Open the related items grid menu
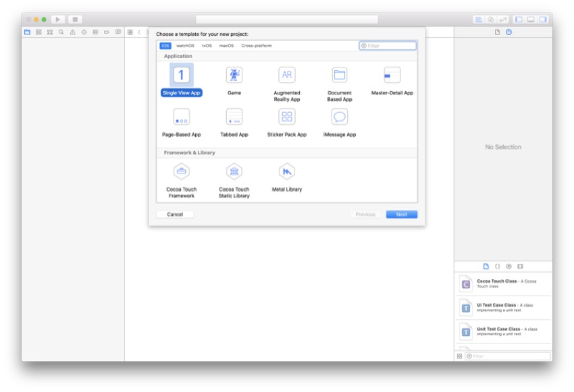 pos(130,32)
